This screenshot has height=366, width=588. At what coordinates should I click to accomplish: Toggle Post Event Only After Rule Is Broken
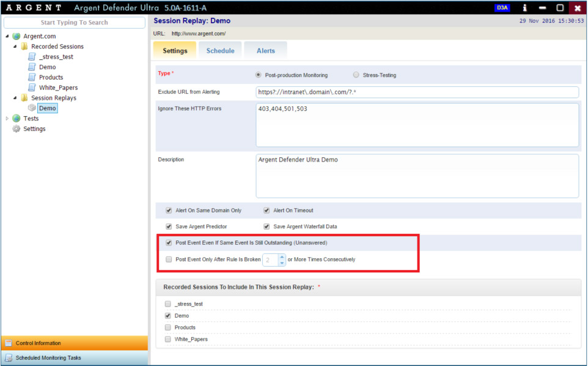(169, 260)
